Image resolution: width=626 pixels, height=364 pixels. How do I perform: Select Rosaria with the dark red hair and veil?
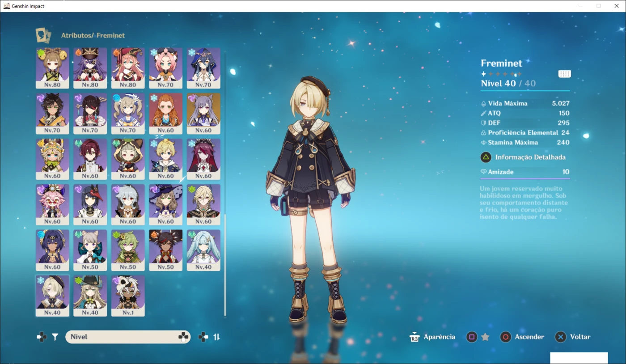[203, 159]
